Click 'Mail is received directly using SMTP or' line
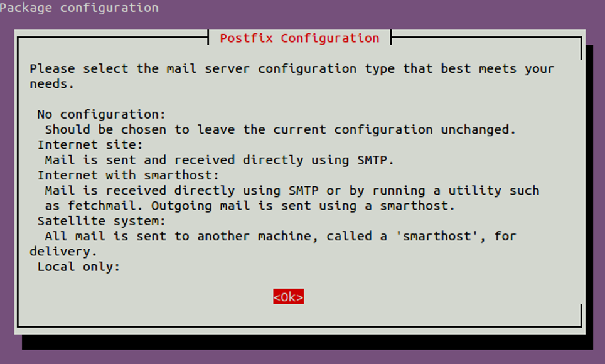The height and width of the screenshot is (364, 605). coord(292,190)
